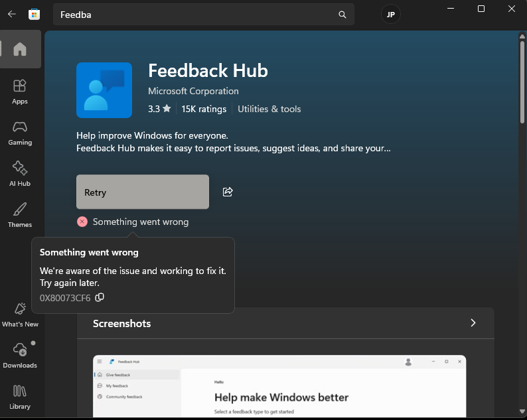Open the Downloads section
This screenshot has width=527, height=420.
tap(20, 356)
